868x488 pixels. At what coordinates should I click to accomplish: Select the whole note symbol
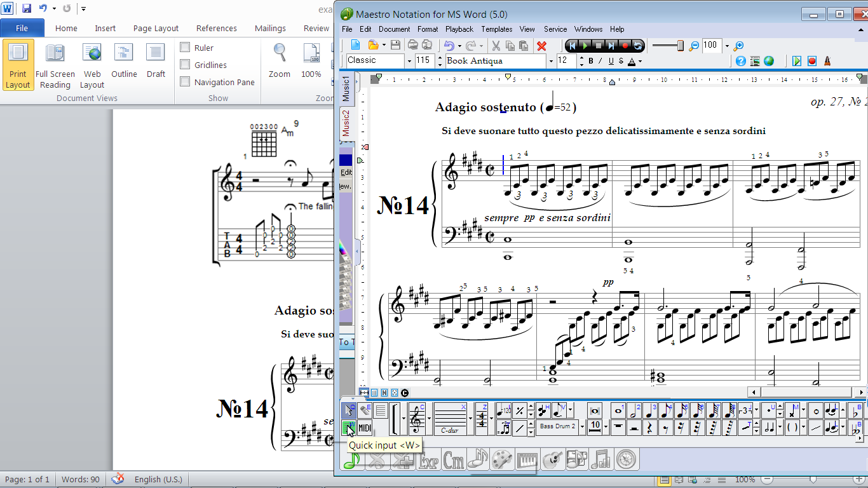pyautogui.click(x=617, y=411)
